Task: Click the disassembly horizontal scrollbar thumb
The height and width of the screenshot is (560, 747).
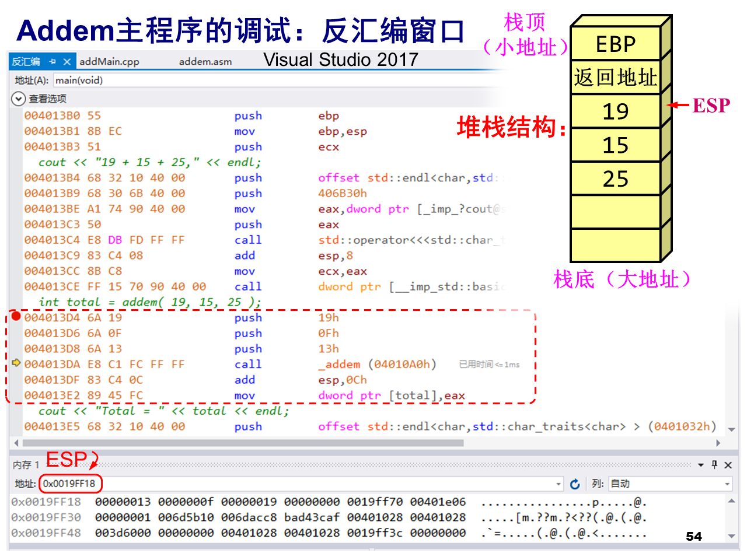Action: tap(242, 443)
